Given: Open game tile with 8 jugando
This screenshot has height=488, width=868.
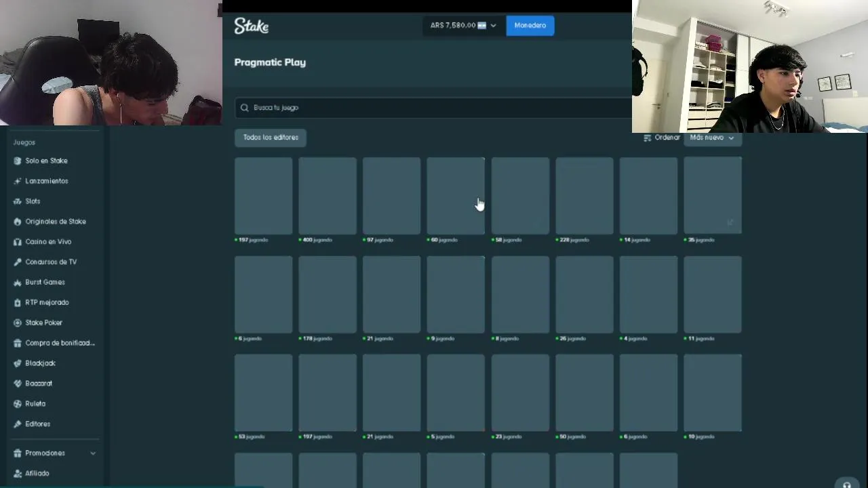Looking at the screenshot, I should point(520,294).
